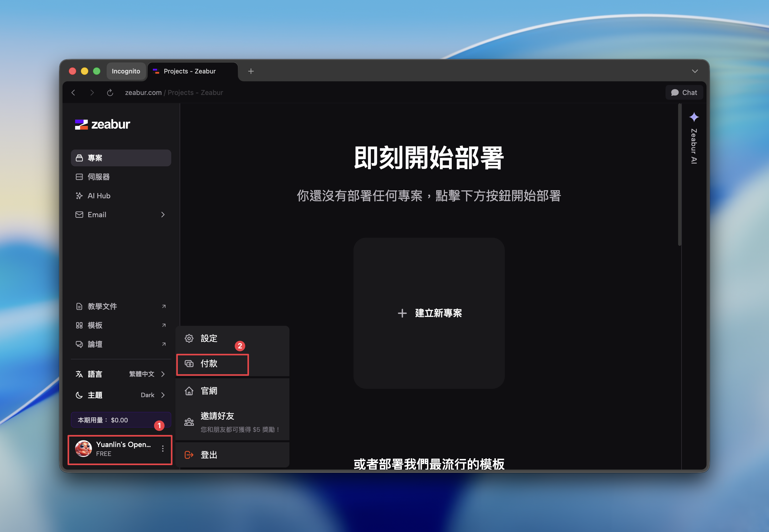
Task: Click the zeabur logo in sidebar
Action: click(x=102, y=124)
